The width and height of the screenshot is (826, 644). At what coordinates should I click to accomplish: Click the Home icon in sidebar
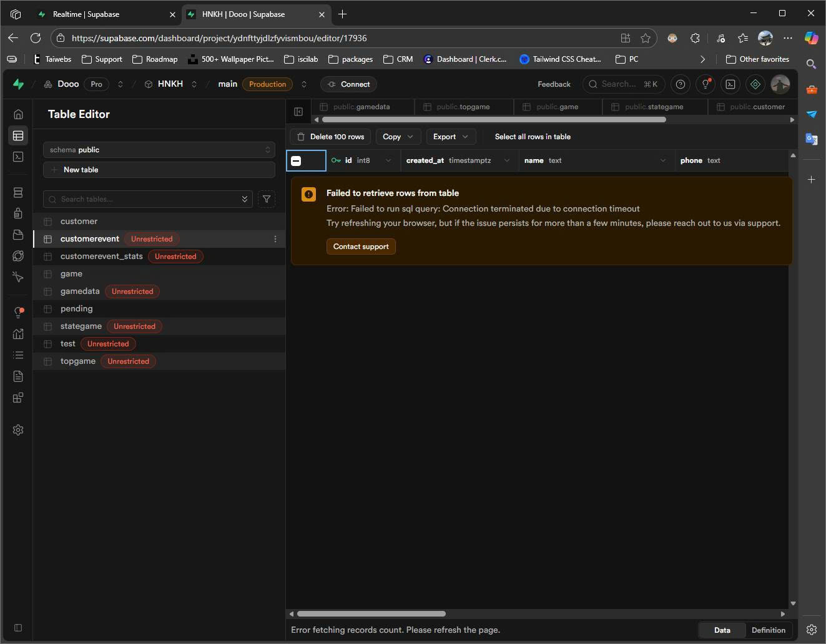(x=18, y=114)
